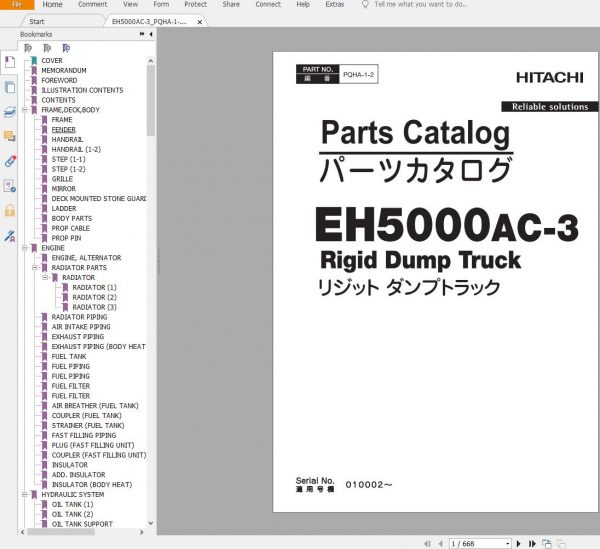Collapse the Bookmarks panel with left arrow
This screenshot has width=600, height=549.
click(x=151, y=34)
